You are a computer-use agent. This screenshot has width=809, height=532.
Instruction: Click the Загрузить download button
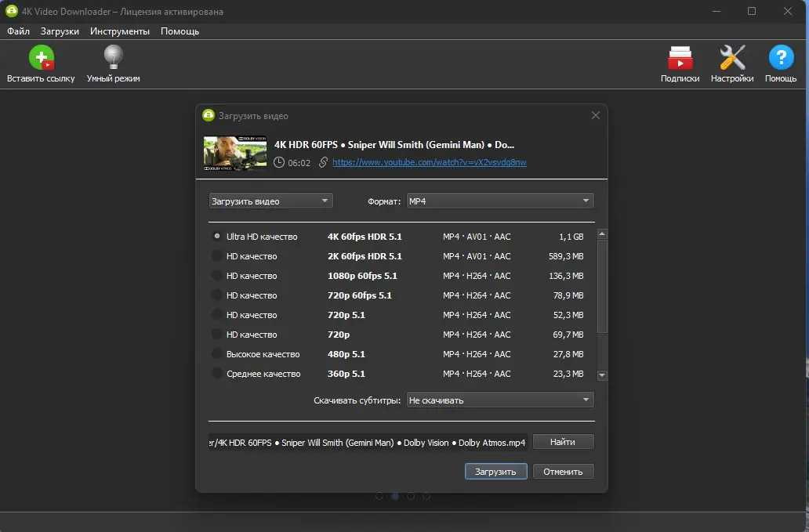point(495,471)
